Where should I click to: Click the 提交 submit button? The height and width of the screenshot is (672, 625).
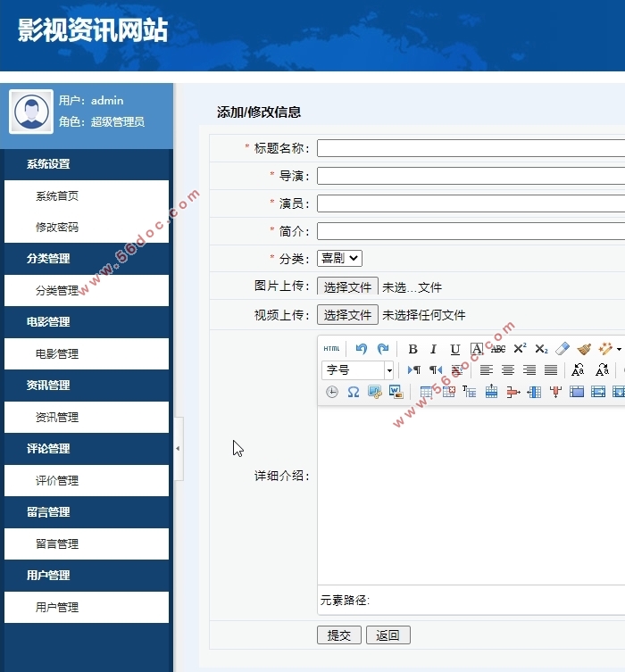339,635
